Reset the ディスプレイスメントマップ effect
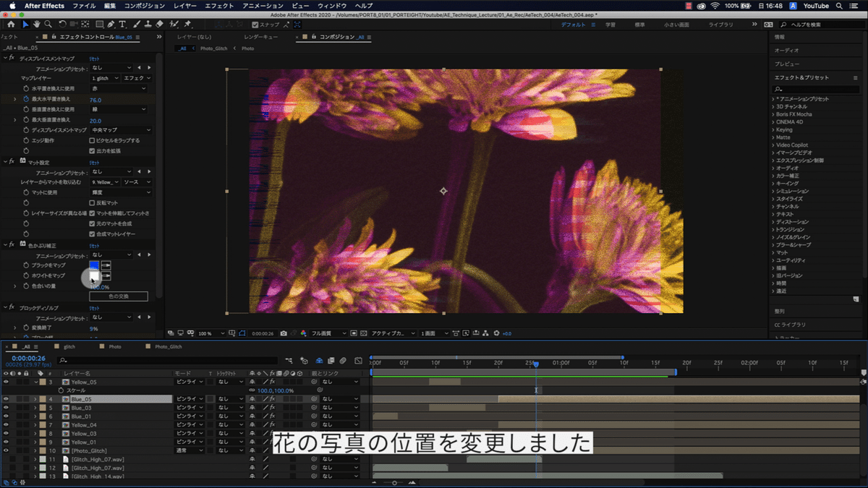Viewport: 868px width, 488px height. 95,57
